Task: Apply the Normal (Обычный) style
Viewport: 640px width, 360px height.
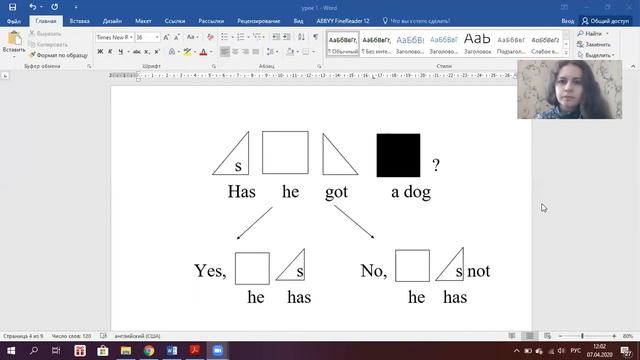Action: coord(343,44)
